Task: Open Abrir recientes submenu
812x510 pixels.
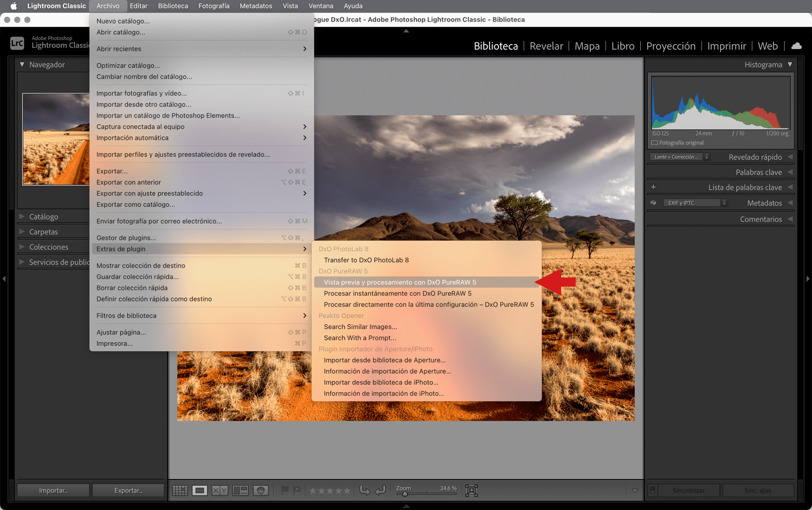Action: tap(202, 49)
